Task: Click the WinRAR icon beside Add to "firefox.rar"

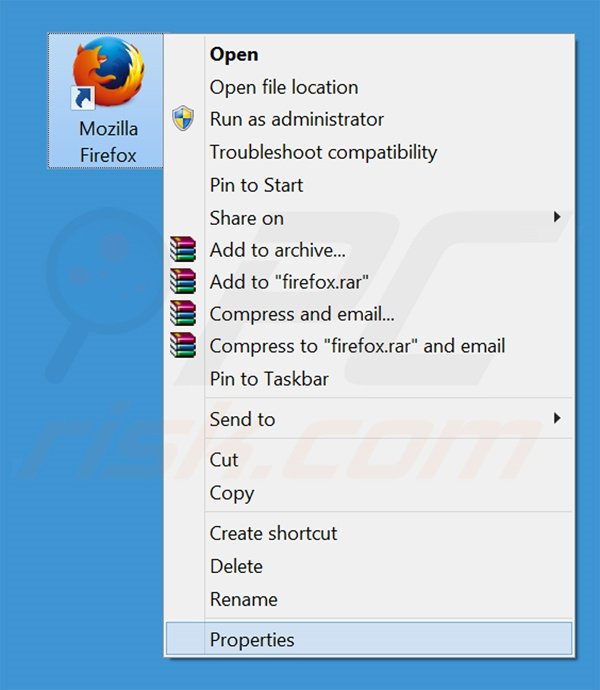Action: [183, 282]
